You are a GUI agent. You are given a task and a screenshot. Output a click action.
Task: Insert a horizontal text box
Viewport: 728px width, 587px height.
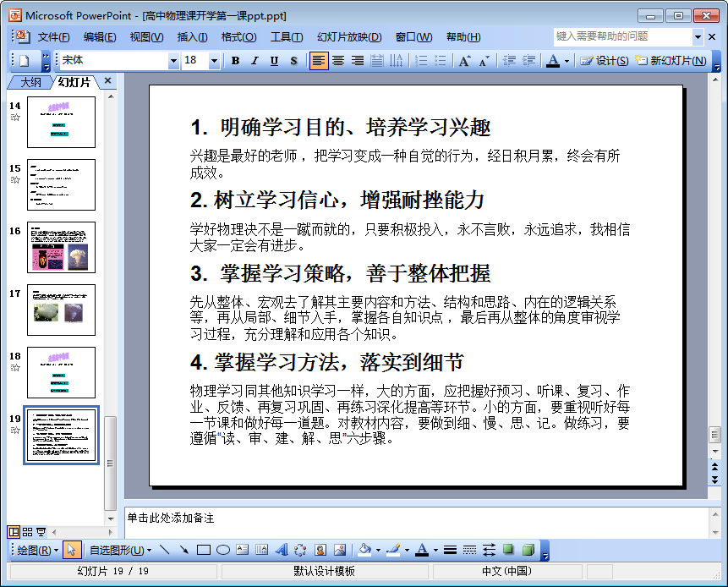pyautogui.click(x=243, y=551)
